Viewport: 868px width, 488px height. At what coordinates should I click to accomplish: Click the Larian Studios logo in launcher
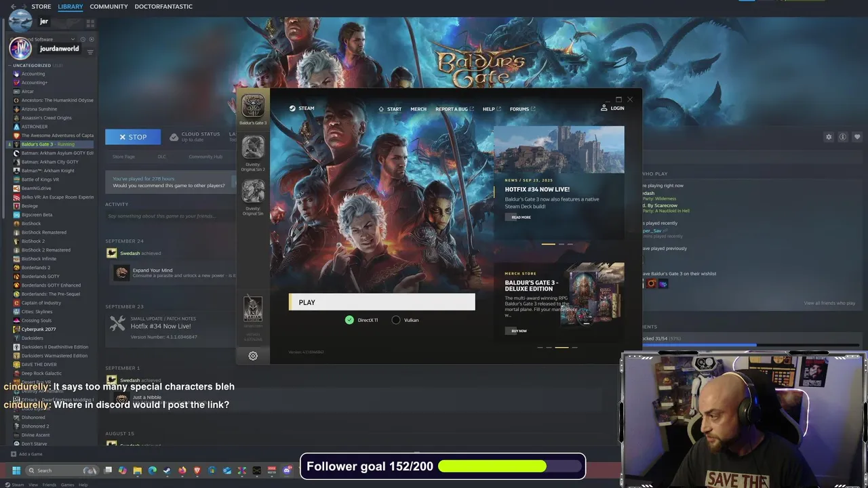pyautogui.click(x=253, y=309)
